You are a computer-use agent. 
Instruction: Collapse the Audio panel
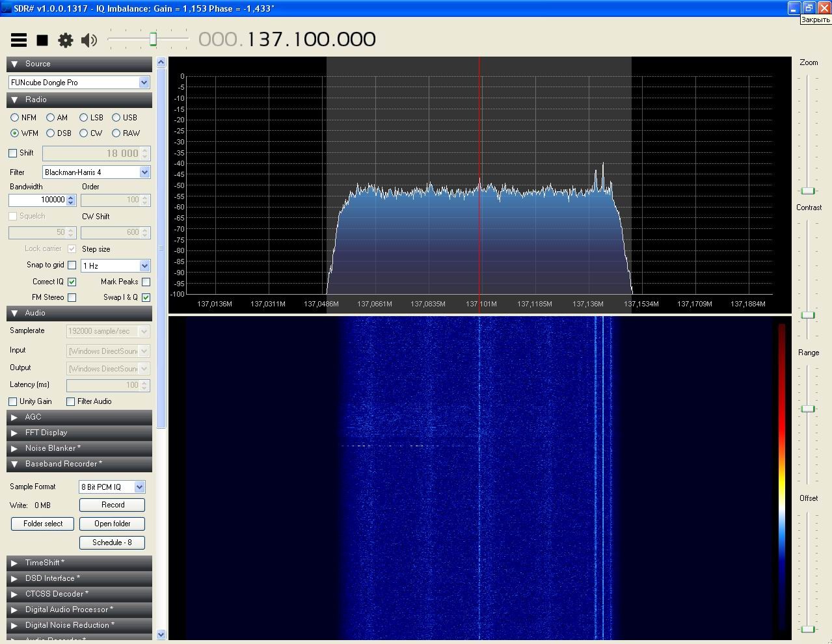point(79,313)
